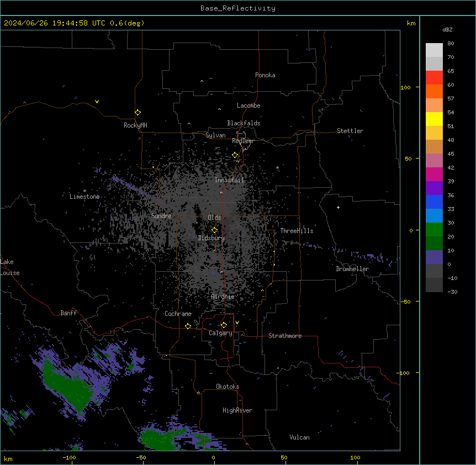Pick the purple 36-39 dBZ legend swatch
476x465 pixels.
[x=434, y=188]
